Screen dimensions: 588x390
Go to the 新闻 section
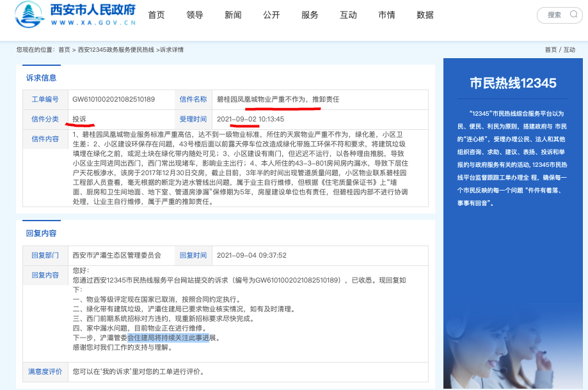233,15
